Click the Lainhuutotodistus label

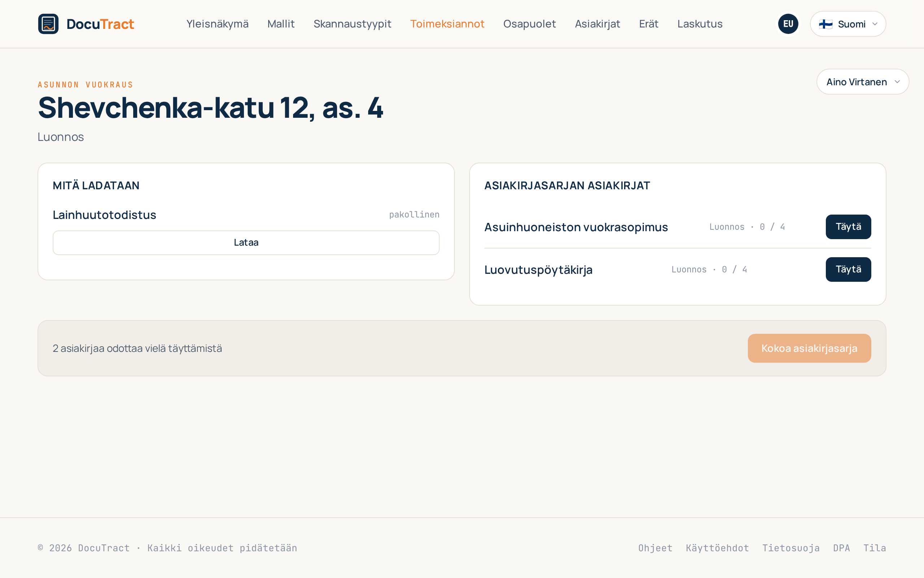coord(104,215)
